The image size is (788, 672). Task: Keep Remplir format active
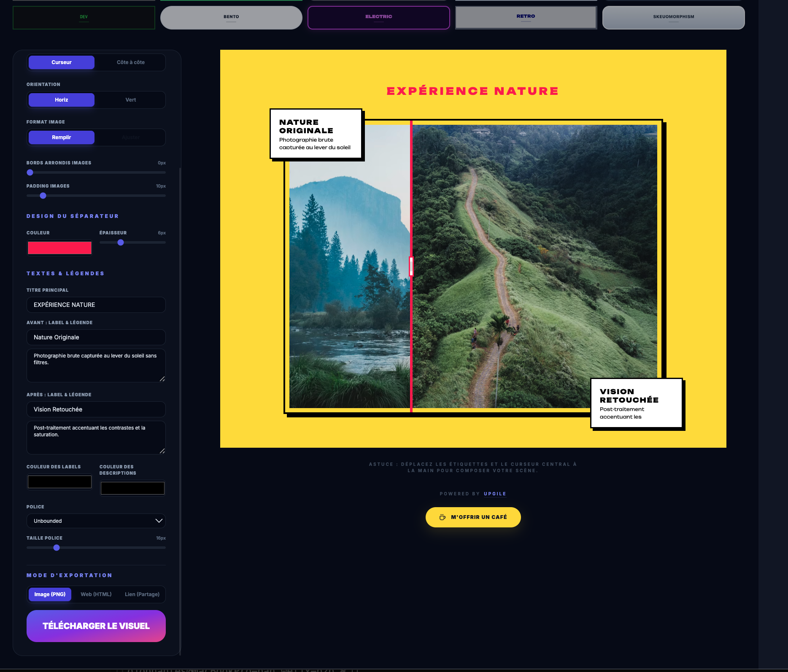[61, 137]
